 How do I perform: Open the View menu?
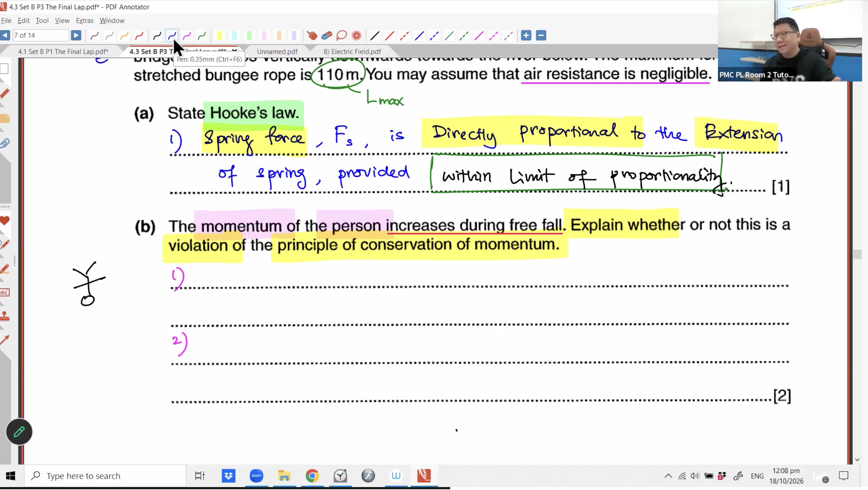[x=62, y=21]
